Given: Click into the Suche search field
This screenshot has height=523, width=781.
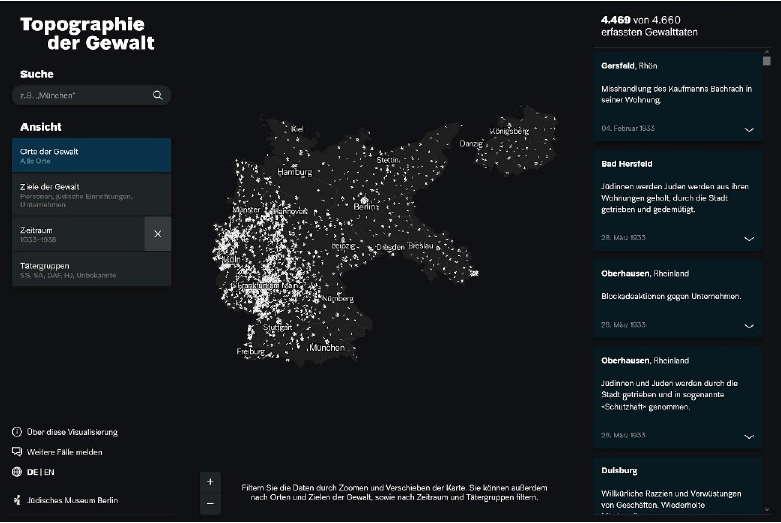Looking at the screenshot, I should [80, 96].
